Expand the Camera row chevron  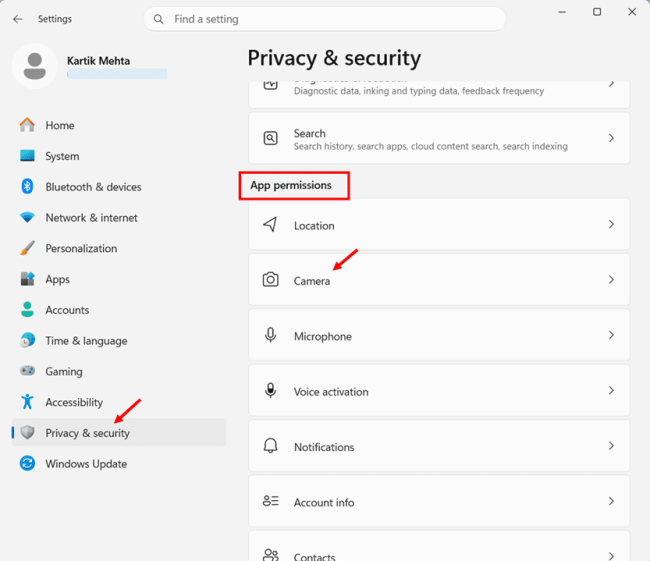[x=611, y=280]
